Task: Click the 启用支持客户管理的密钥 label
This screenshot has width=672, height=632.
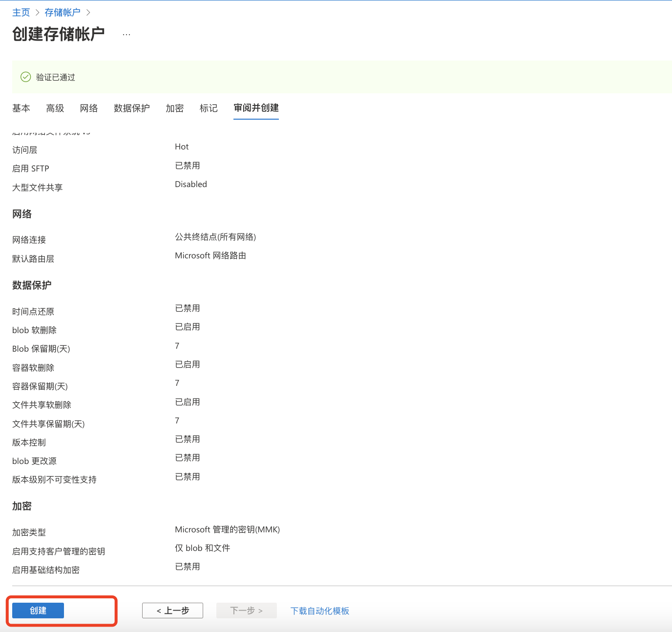Action: pos(59,551)
